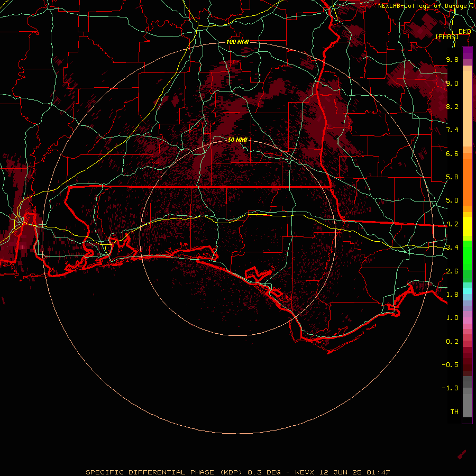Pick the cyan segment of the color bar
This screenshot has width=476, height=476.
[x=467, y=291]
